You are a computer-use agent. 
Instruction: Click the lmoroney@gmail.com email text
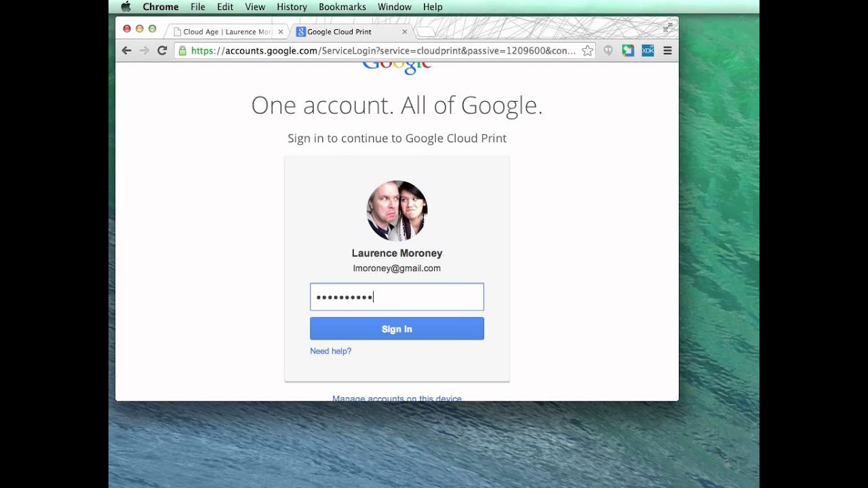[397, 268]
